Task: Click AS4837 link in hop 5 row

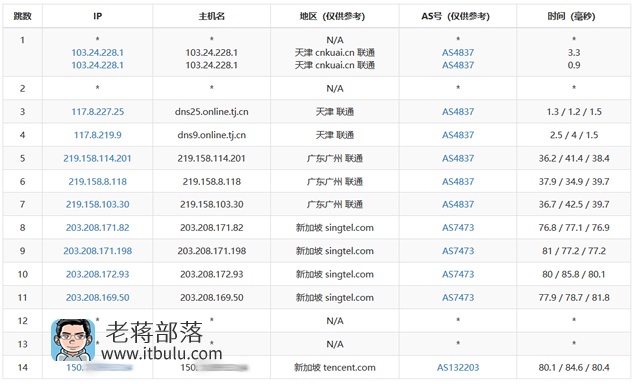Action: [x=458, y=158]
